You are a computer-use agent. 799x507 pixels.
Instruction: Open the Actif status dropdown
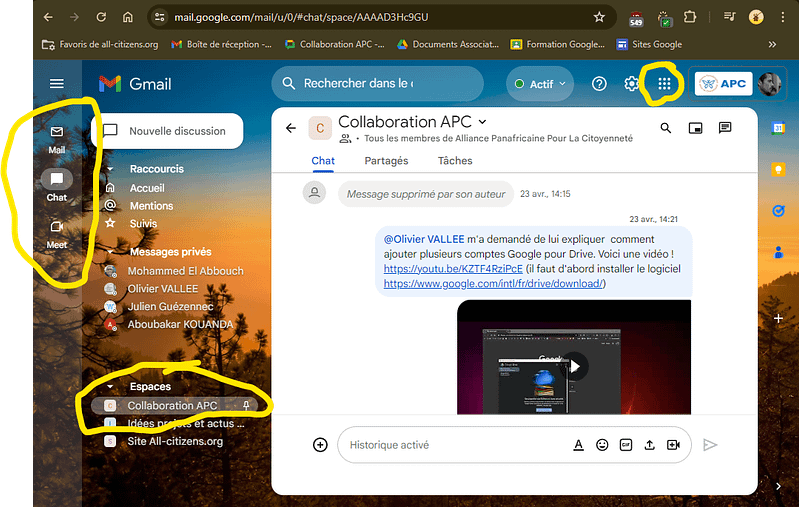540,84
